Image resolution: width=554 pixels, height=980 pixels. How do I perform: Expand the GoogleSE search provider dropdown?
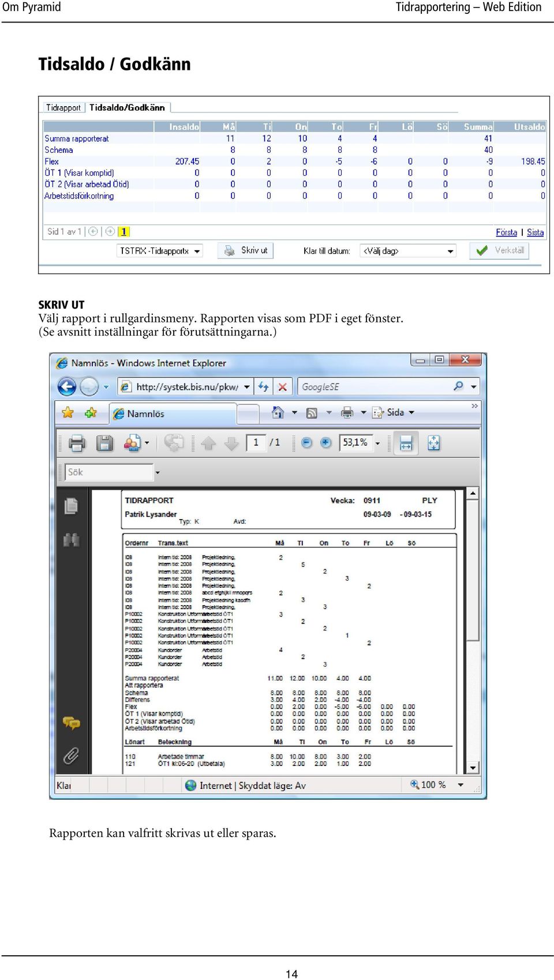pyautogui.click(x=474, y=387)
